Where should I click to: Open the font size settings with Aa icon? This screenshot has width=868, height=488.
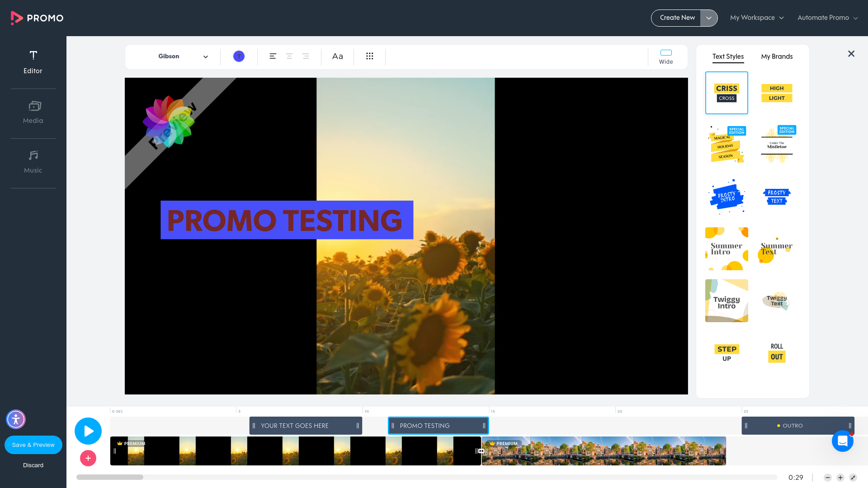point(337,56)
